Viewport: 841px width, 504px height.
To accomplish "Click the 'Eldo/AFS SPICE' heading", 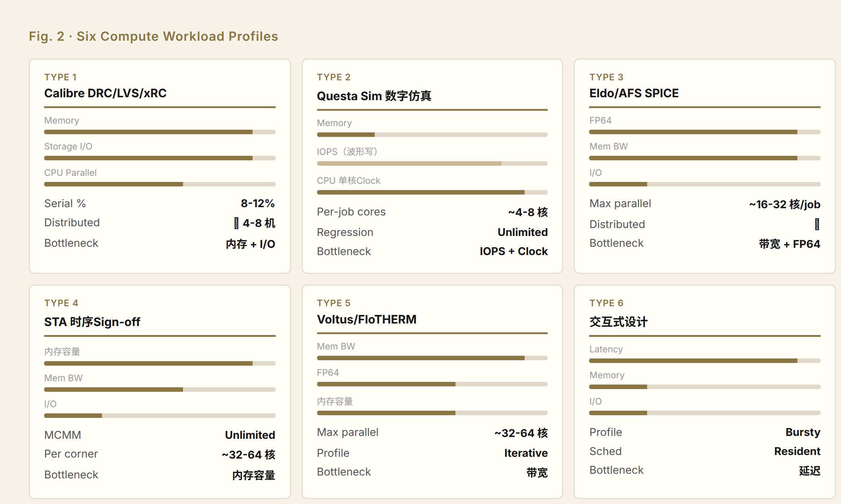I will click(x=634, y=93).
